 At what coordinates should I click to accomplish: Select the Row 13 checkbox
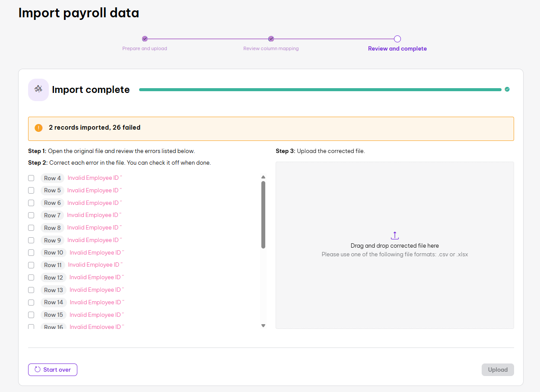tap(31, 290)
